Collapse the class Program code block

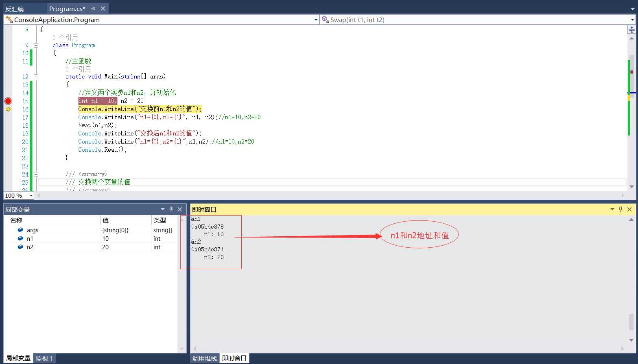click(x=36, y=45)
